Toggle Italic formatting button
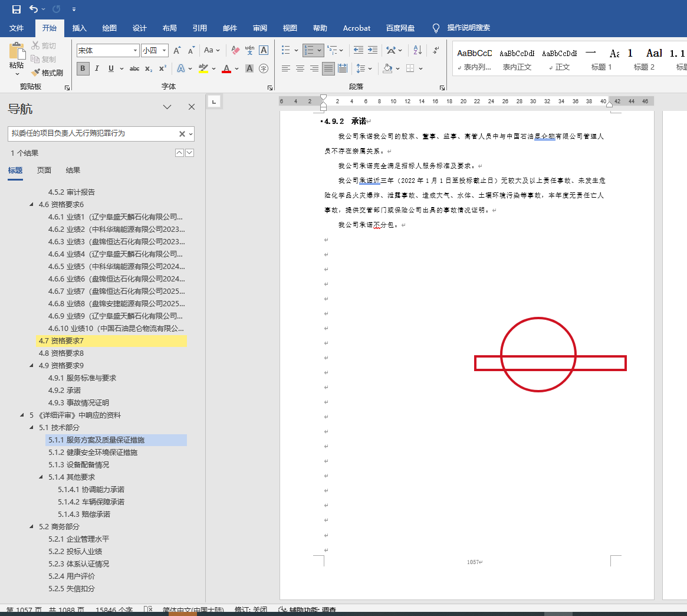 [97, 68]
